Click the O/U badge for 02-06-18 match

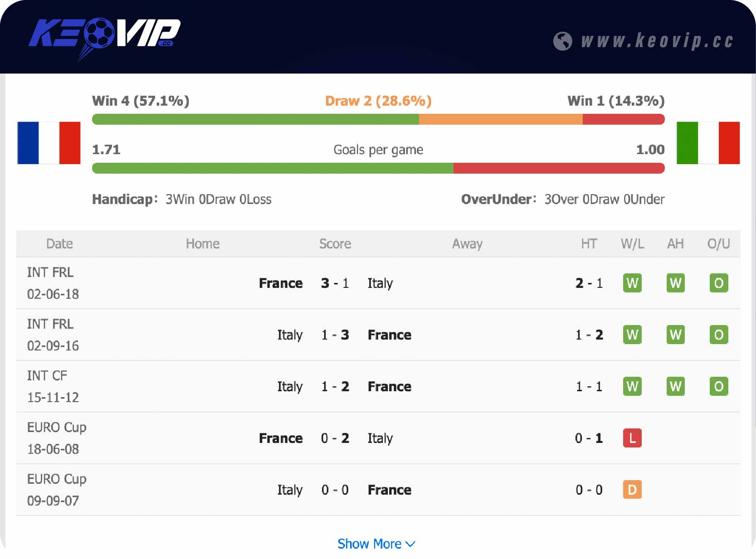click(718, 283)
